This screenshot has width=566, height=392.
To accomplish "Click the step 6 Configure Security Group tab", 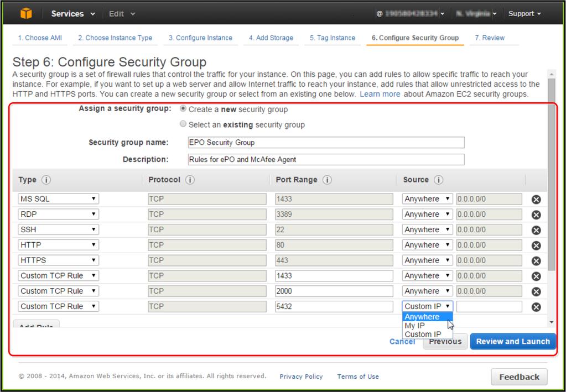I will (415, 38).
